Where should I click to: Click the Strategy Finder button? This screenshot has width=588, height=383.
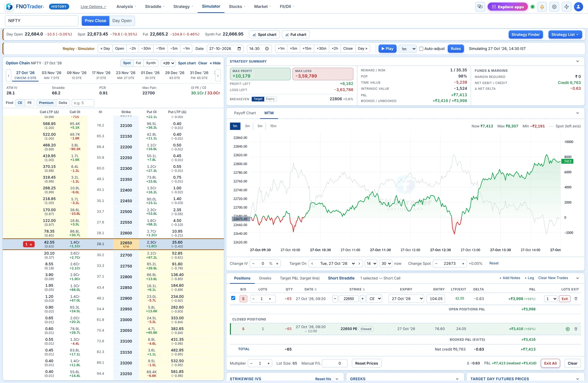pos(526,35)
